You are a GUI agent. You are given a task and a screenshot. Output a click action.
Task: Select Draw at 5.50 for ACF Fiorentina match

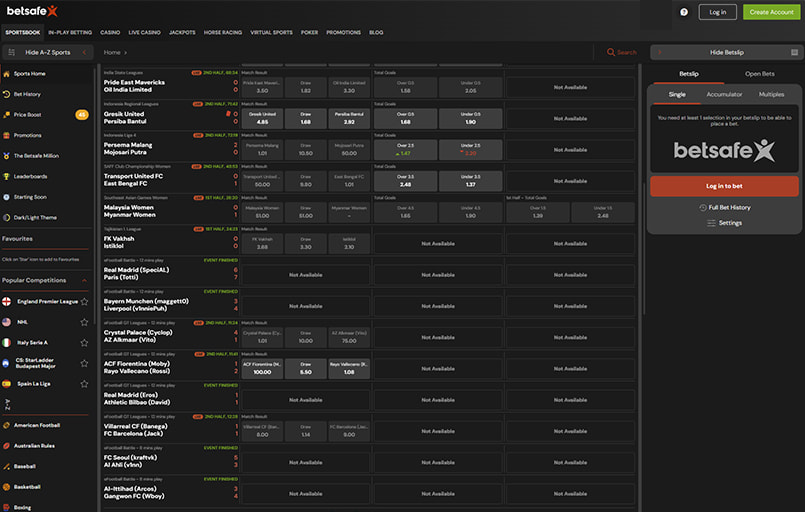[x=305, y=369]
